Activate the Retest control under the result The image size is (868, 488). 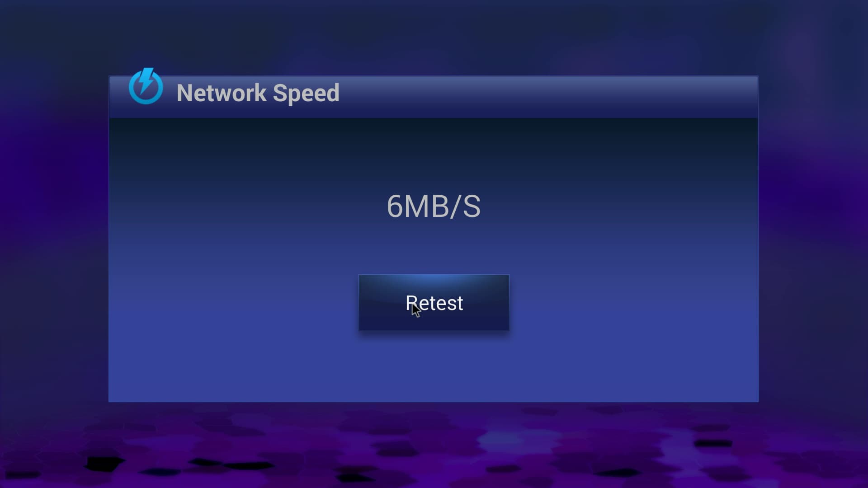(434, 302)
